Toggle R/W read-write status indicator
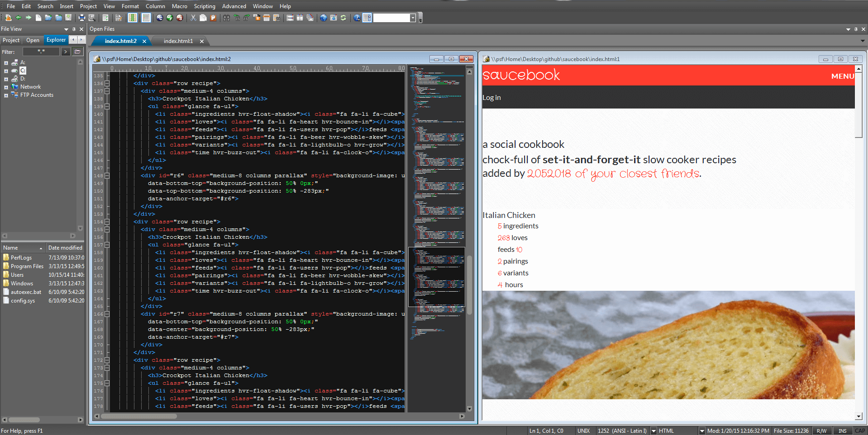The height and width of the screenshot is (435, 868). 821,431
